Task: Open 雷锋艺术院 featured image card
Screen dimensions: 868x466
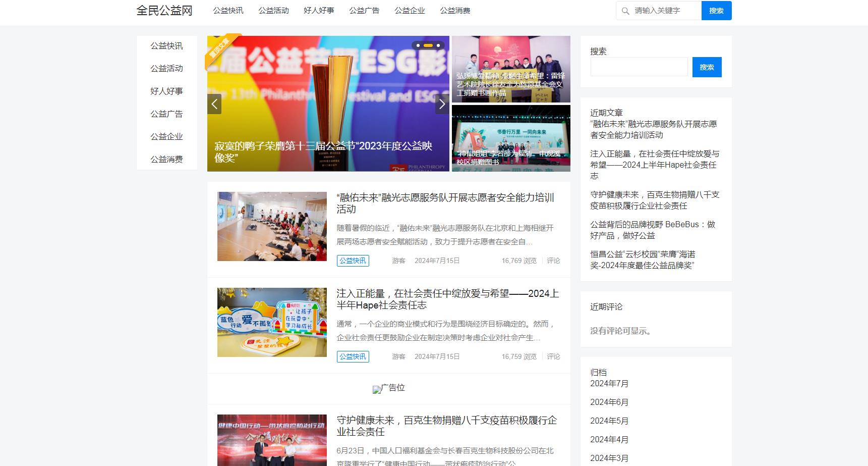Action: [x=511, y=69]
